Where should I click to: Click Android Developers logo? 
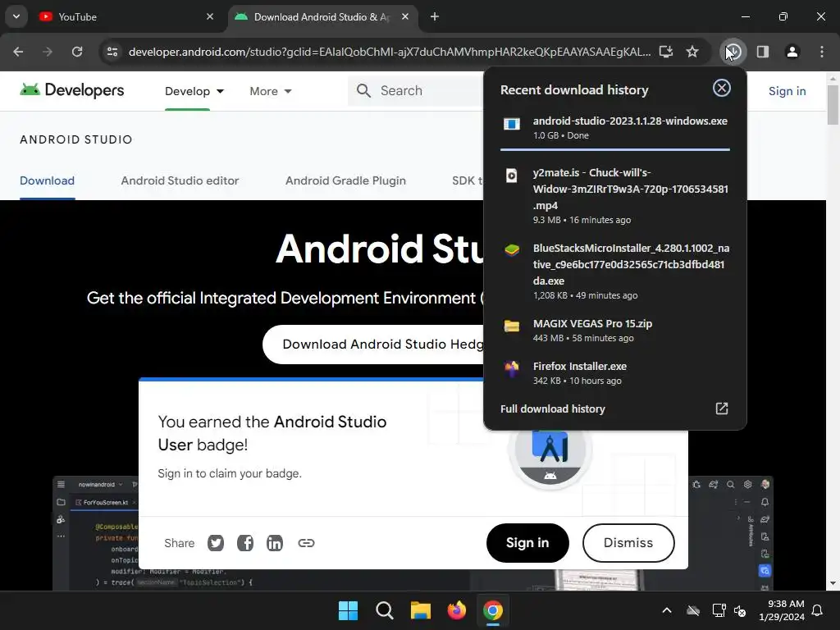click(x=72, y=90)
